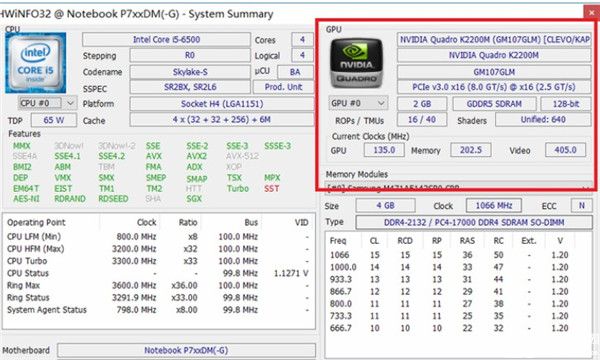Click the ROPs / TMUs 16 / 40 value
This screenshot has width=600, height=360.
click(x=422, y=120)
